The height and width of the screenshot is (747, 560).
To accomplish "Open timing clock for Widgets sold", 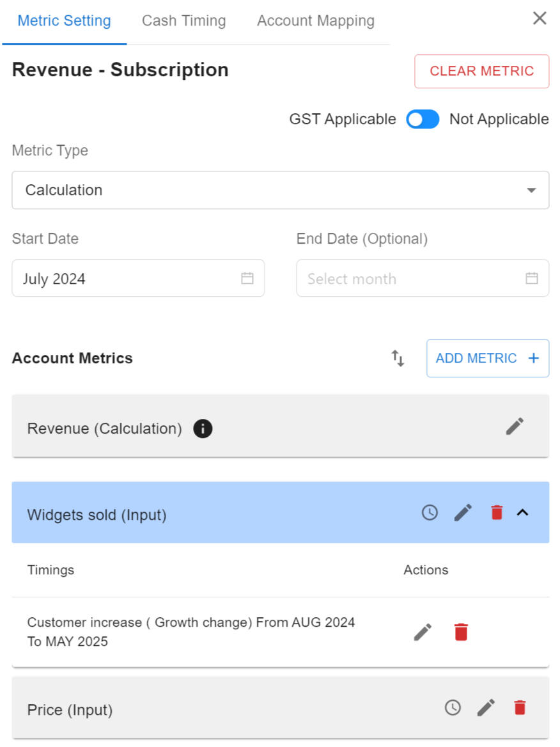I will 430,512.
